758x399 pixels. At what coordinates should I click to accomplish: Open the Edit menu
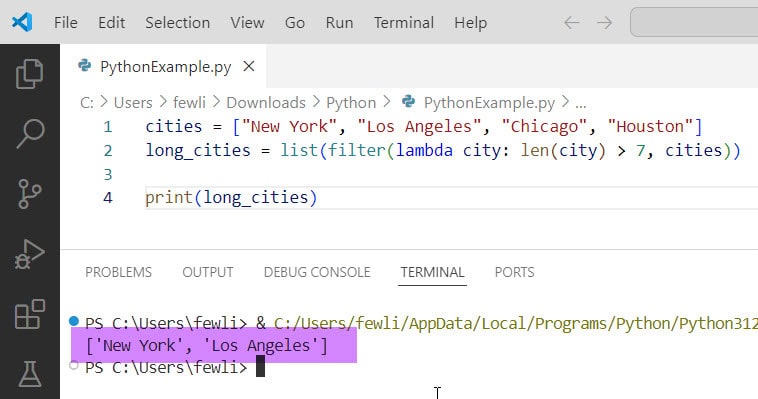pyautogui.click(x=111, y=23)
